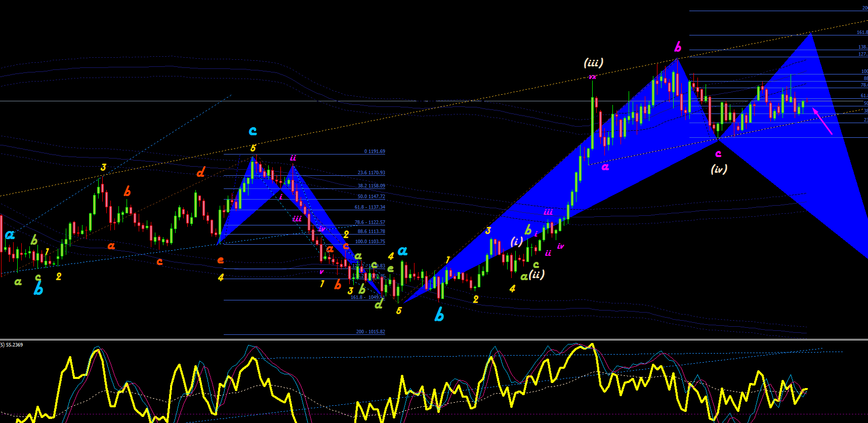Click the indicator value "55.2369"

[x=14, y=345]
